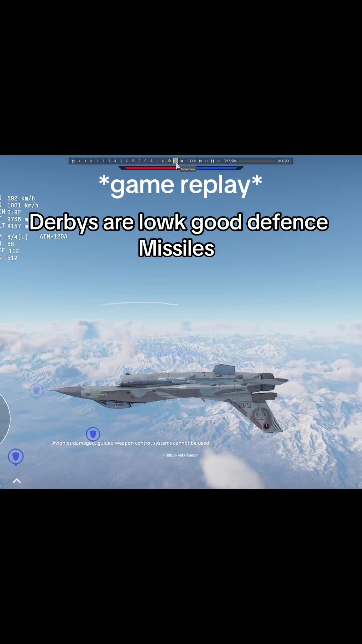Switch to next player with right arrow

(x=85, y=161)
